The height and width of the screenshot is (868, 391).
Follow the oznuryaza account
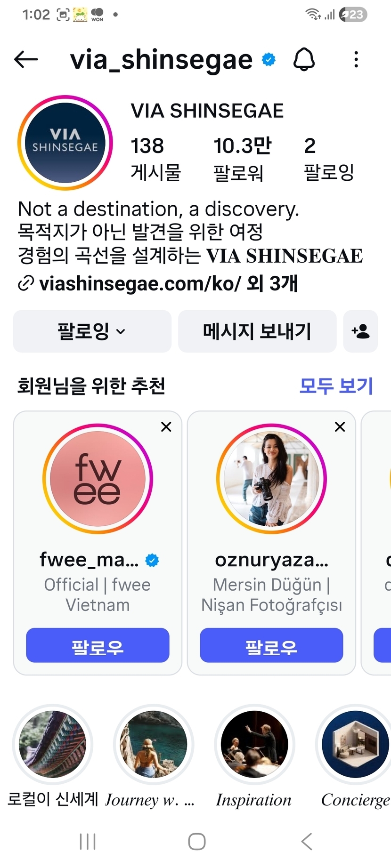pos(271,645)
